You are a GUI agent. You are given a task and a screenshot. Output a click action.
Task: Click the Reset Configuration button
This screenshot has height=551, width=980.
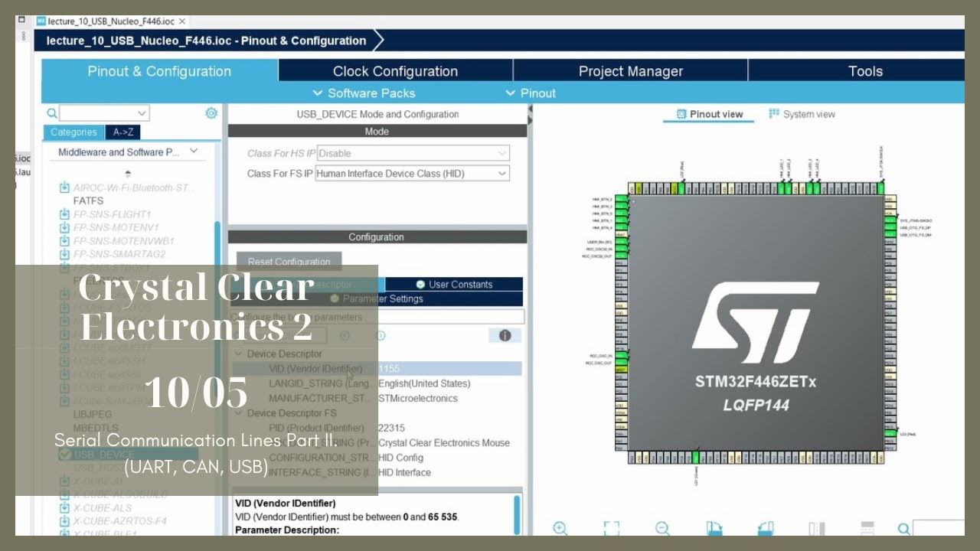[x=290, y=262]
